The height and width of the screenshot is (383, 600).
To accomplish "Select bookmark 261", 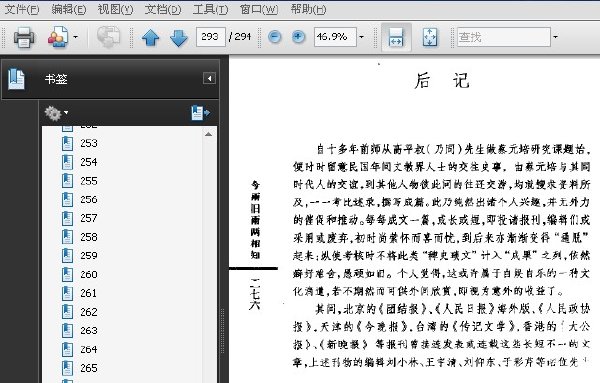I will (80, 293).
